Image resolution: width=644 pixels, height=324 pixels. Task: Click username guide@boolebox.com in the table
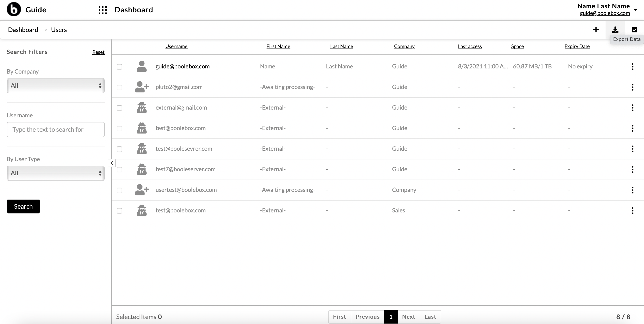tap(182, 66)
